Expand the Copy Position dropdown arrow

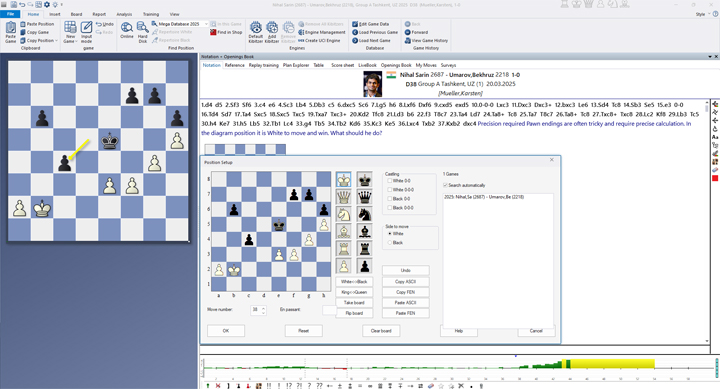[x=56, y=40]
